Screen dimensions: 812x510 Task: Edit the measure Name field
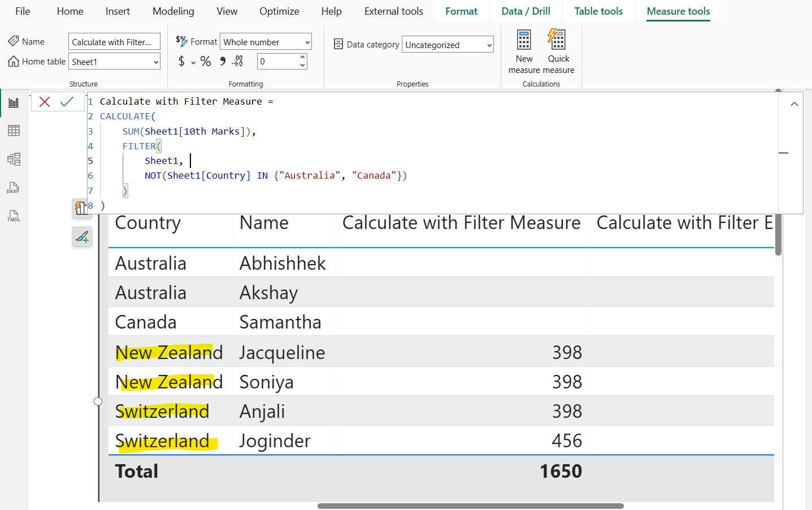pyautogui.click(x=114, y=41)
